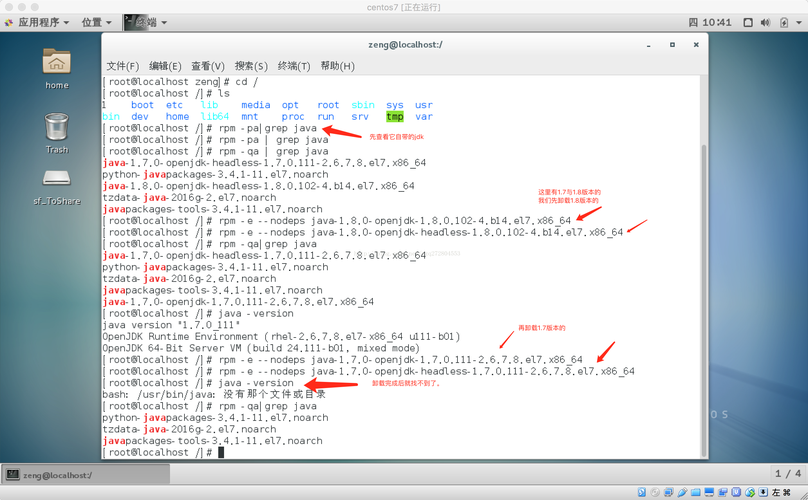Open the 文件(F) terminal menu
Screen dimensions: 808x500
click(x=123, y=66)
